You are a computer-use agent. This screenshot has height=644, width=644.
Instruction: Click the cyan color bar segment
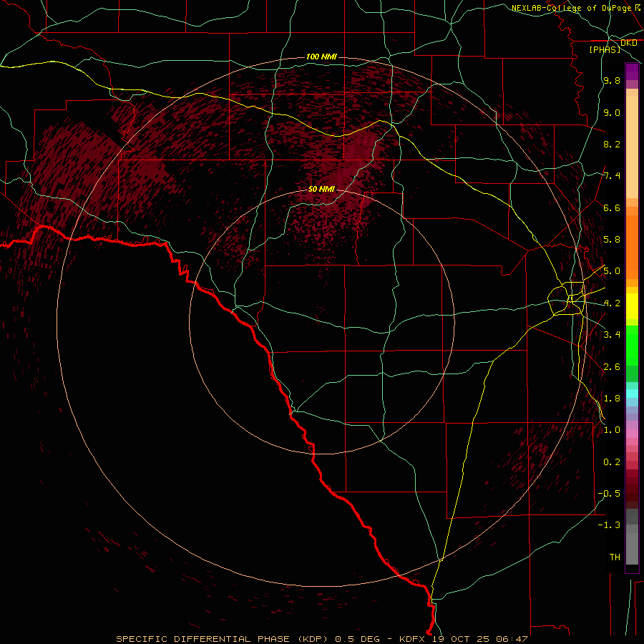point(632,394)
